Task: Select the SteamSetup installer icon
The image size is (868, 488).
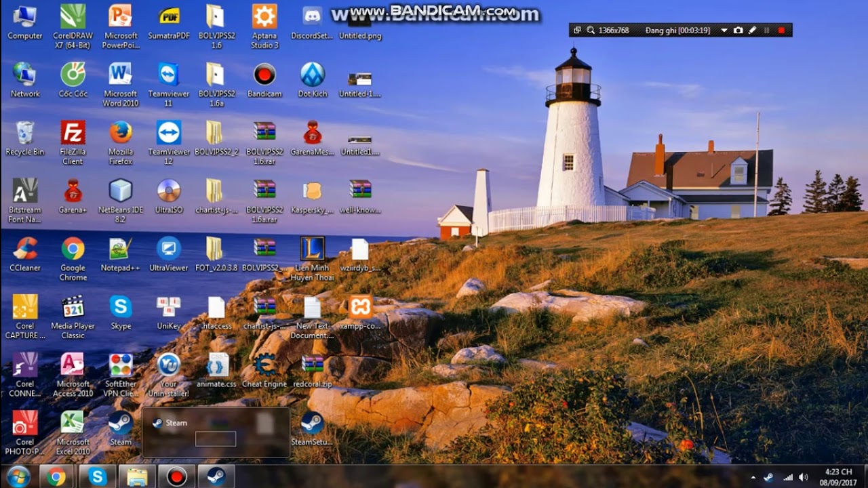Action: [x=312, y=428]
